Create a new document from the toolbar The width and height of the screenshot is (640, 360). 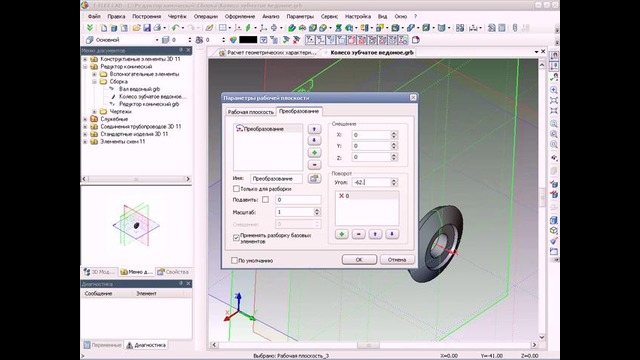[x=104, y=28]
